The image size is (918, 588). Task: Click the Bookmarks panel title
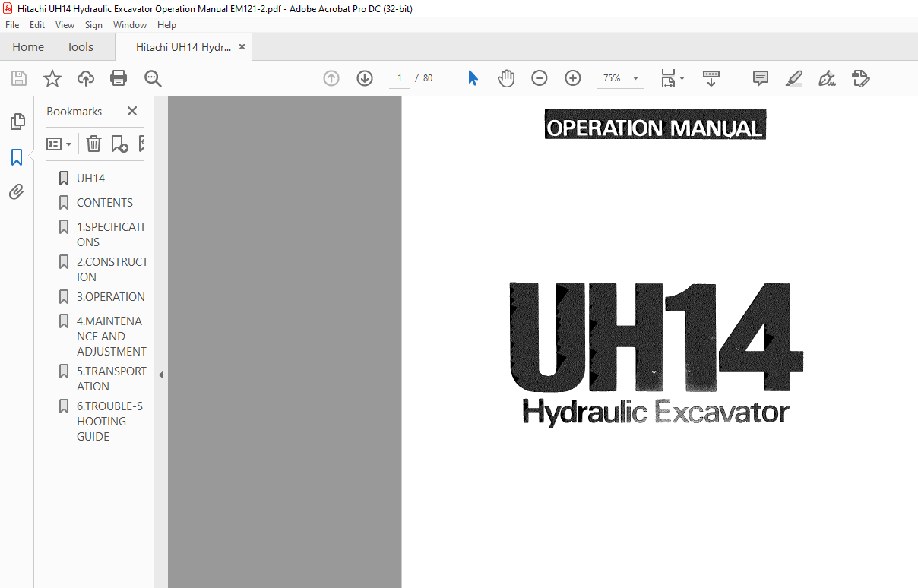click(74, 112)
